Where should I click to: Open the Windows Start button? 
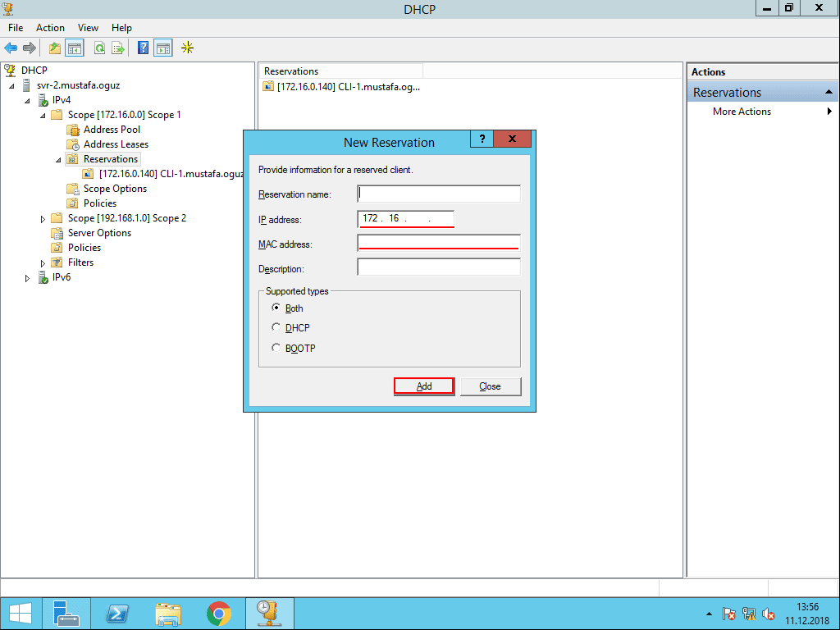[x=21, y=614]
